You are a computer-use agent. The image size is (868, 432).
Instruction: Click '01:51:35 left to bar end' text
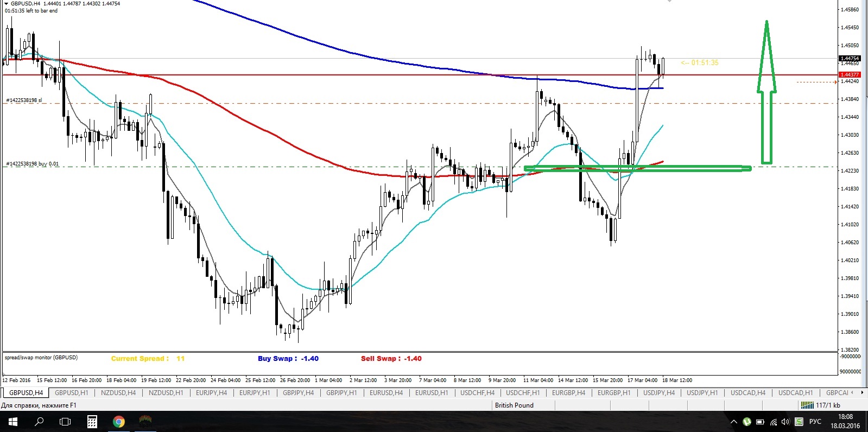point(31,10)
